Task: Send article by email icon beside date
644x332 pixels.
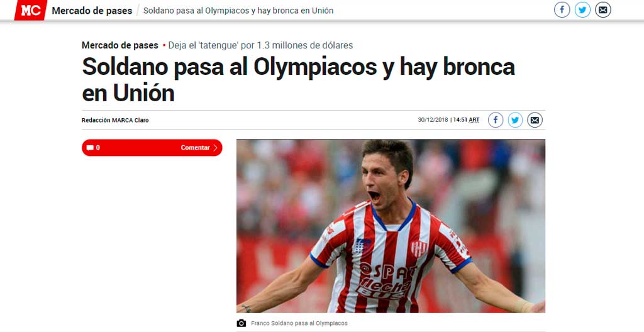Action: [535, 120]
